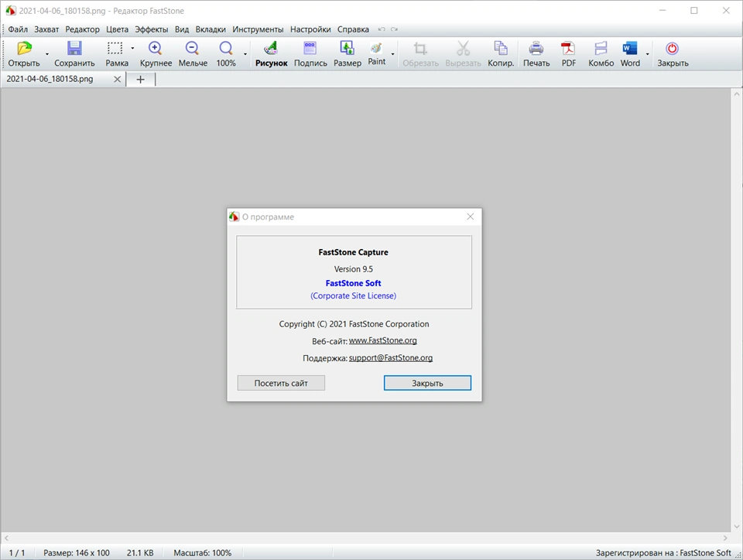
Task: Open the Цвета menu
Action: pyautogui.click(x=117, y=29)
